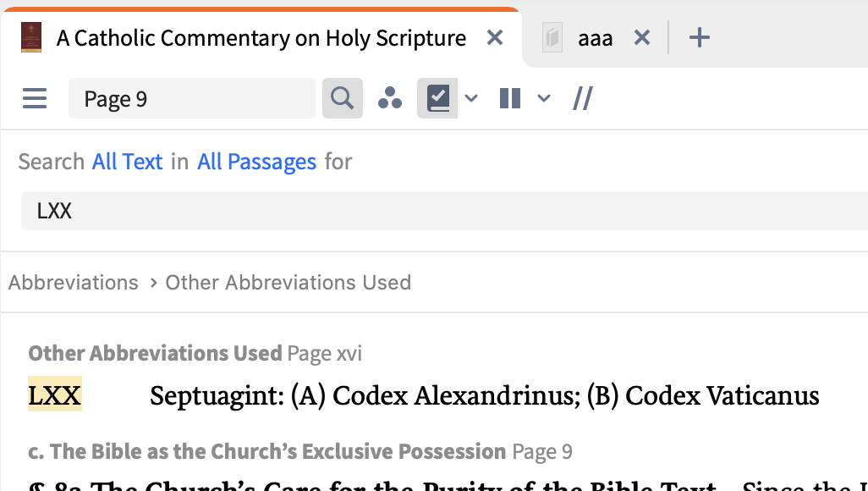
Task: Close the Catholic Commentary tab
Action: (x=495, y=38)
